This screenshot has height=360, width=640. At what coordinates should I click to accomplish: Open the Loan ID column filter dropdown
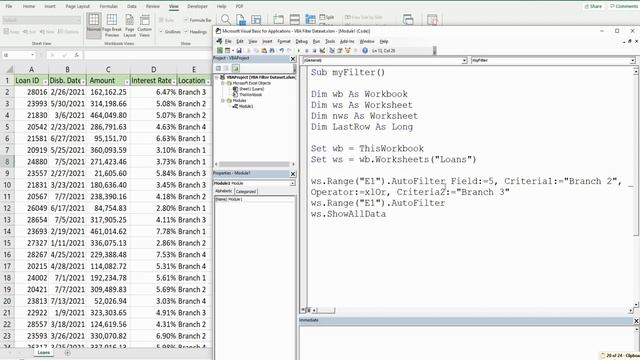pos(45,81)
